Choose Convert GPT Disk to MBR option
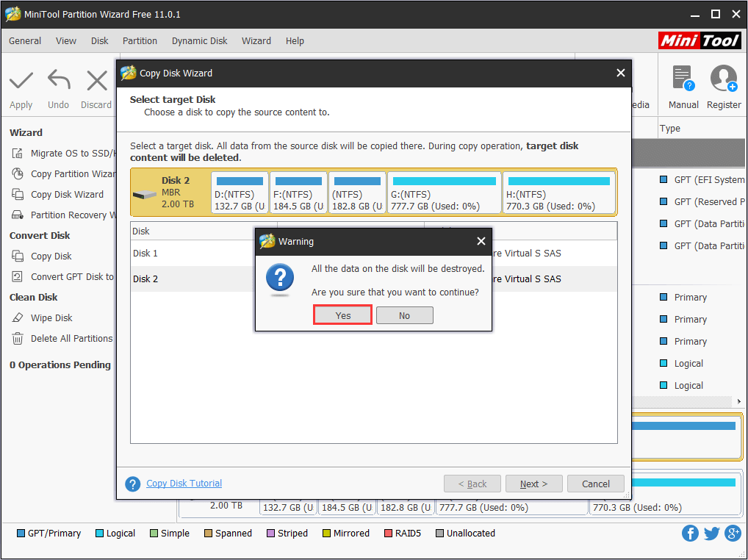 coord(62,276)
